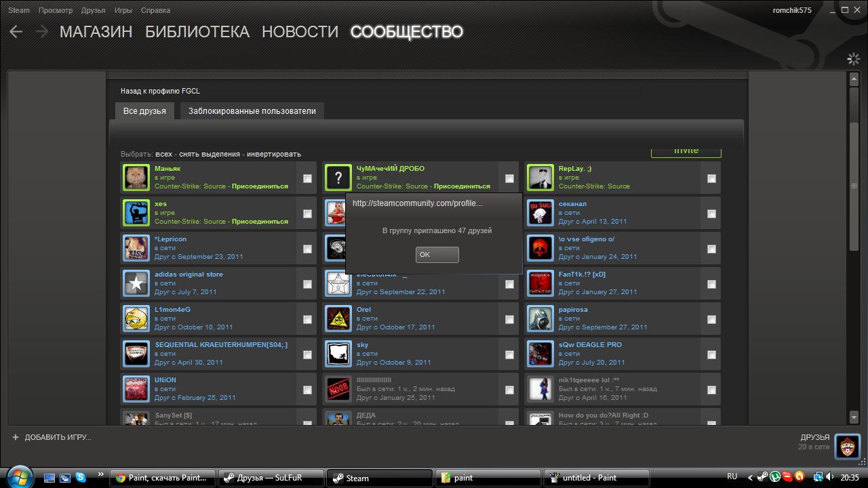Switch to untitled - Paint taskbar window
This screenshot has height=488, width=868.
coord(596,477)
